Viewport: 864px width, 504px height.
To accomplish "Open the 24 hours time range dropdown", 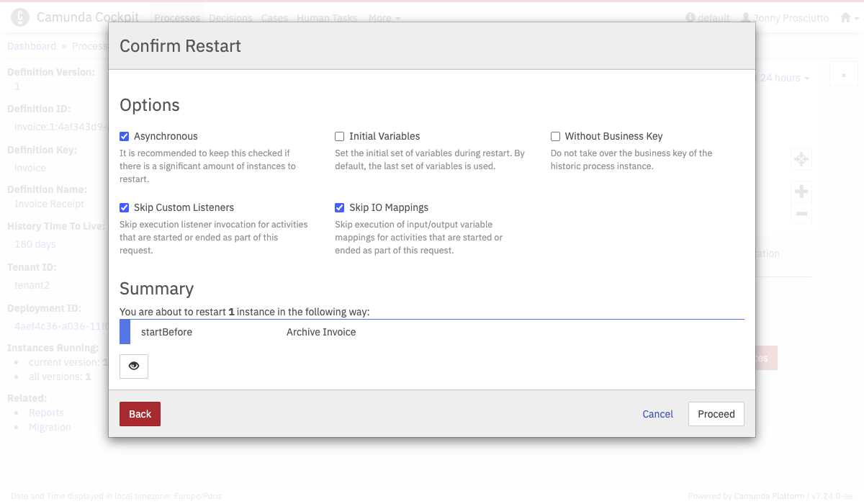I will coord(785,78).
